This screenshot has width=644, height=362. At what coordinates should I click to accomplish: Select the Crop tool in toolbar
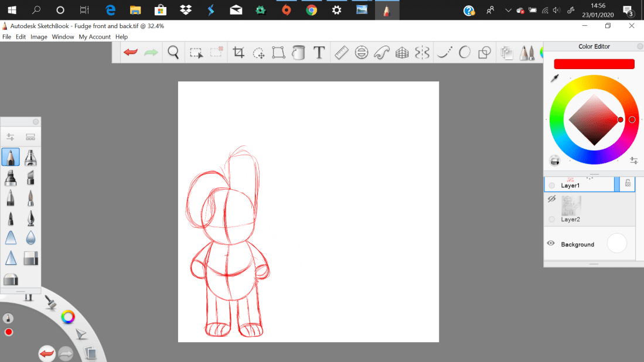[x=238, y=53]
